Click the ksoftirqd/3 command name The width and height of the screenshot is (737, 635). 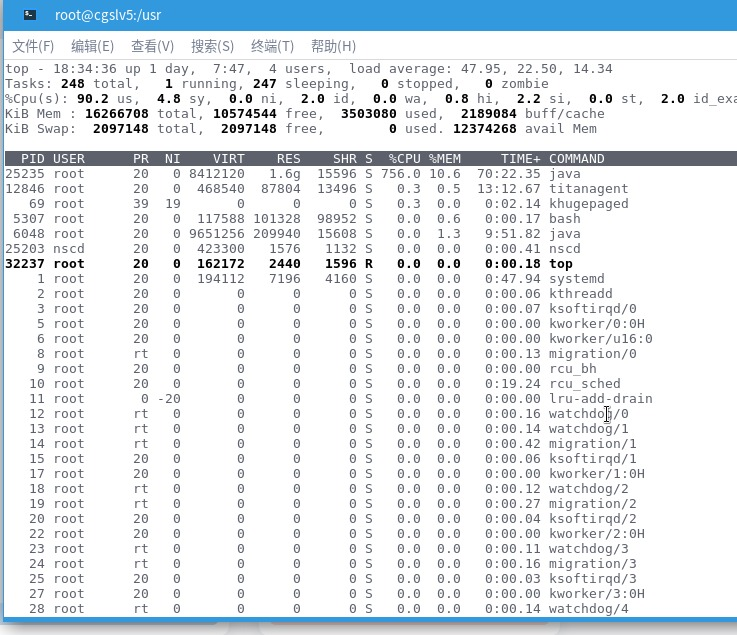pyautogui.click(x=593, y=579)
